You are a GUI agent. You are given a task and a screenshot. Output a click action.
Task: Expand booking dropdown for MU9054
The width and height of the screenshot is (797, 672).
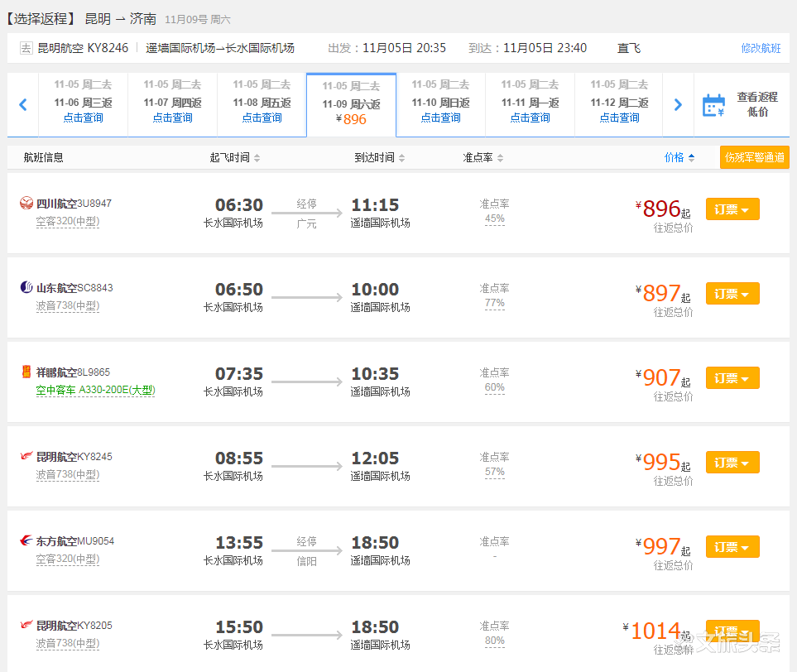732,546
